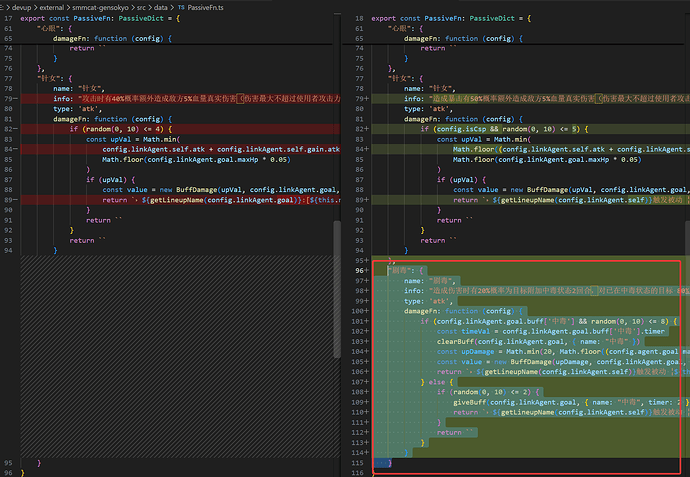
Task: Click the added line number '79+'
Action: [362, 99]
